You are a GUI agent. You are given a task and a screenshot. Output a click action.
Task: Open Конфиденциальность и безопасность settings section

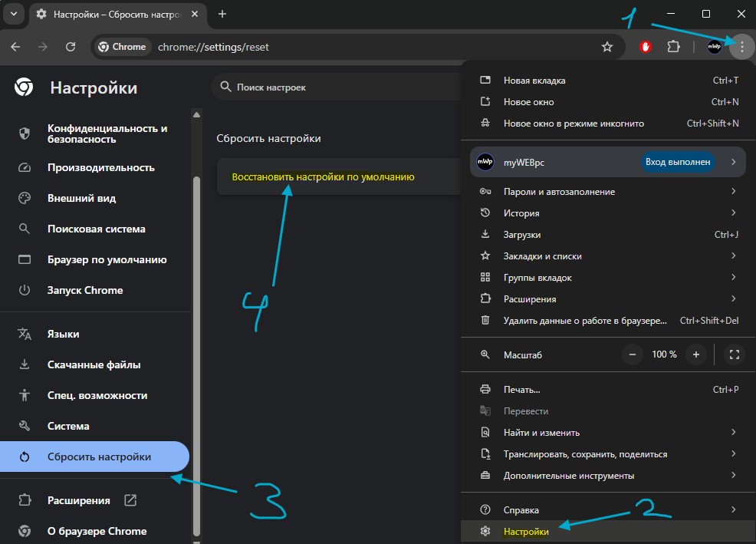tap(107, 134)
